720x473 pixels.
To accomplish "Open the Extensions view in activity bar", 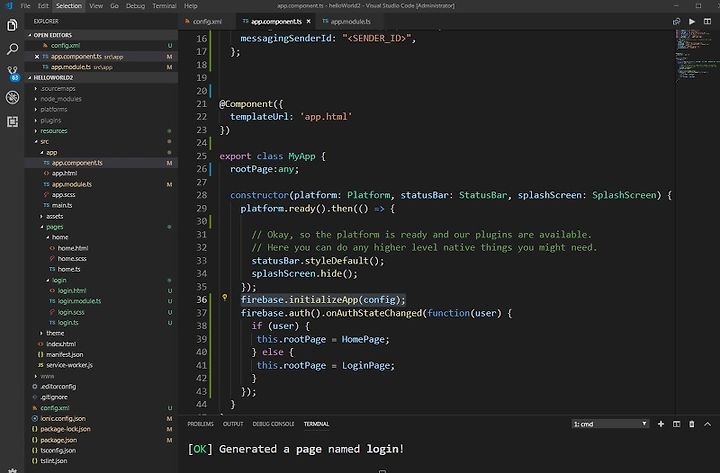I will [x=12, y=122].
